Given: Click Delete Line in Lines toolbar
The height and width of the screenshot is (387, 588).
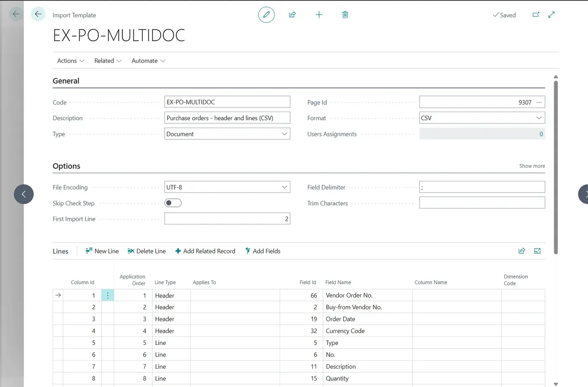Looking at the screenshot, I should tap(147, 251).
